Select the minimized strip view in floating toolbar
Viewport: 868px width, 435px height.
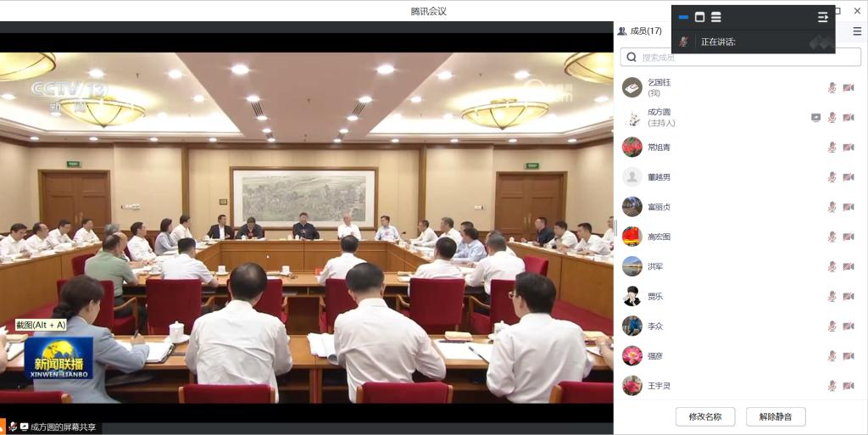click(x=683, y=17)
